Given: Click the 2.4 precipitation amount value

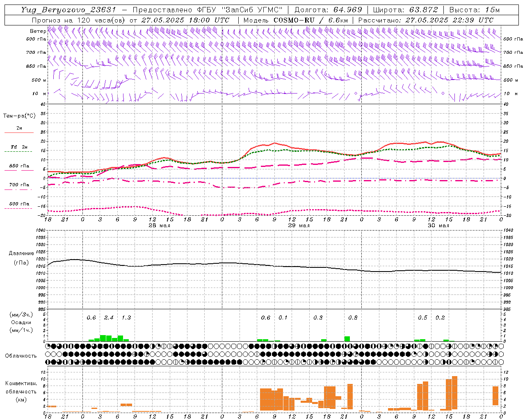Looking at the screenshot, I should pyautogui.click(x=109, y=317).
